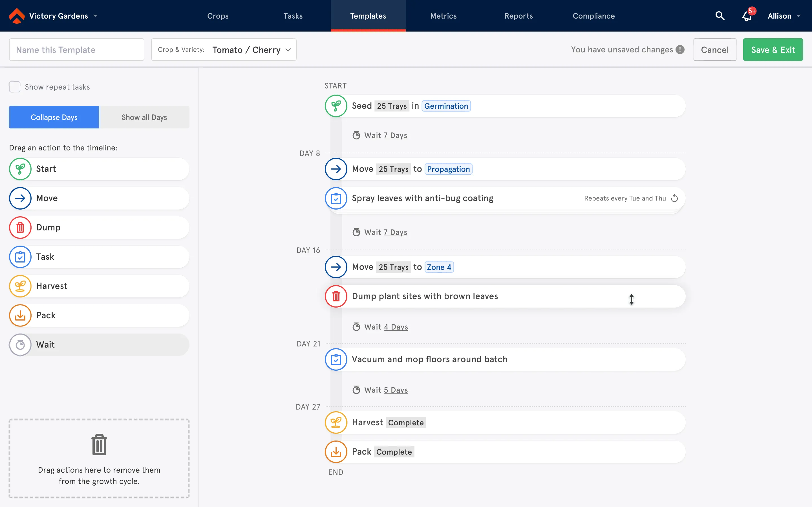This screenshot has width=812, height=507.
Task: Select the Collapse Days toggle
Action: (54, 117)
